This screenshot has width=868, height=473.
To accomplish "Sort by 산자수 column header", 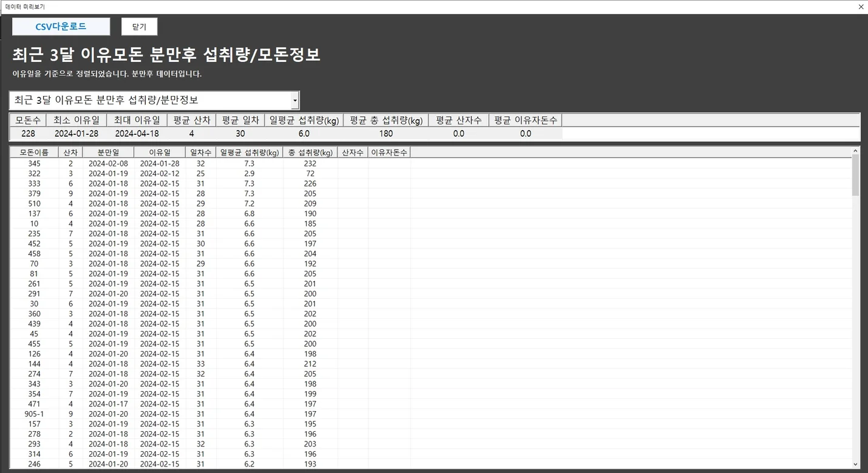I will pyautogui.click(x=353, y=152).
